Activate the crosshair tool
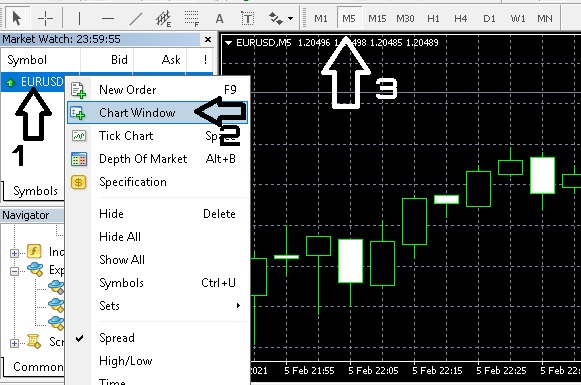The width and height of the screenshot is (581, 385). [45, 18]
